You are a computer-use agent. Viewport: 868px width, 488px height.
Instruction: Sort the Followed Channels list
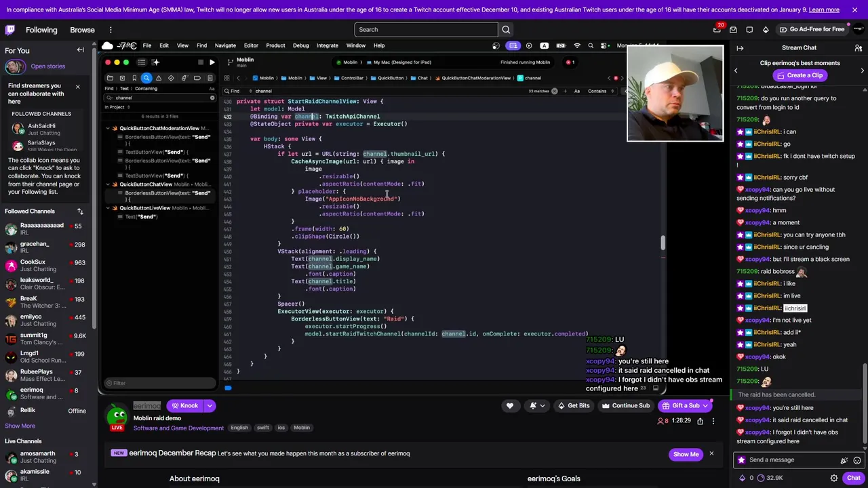tap(80, 211)
